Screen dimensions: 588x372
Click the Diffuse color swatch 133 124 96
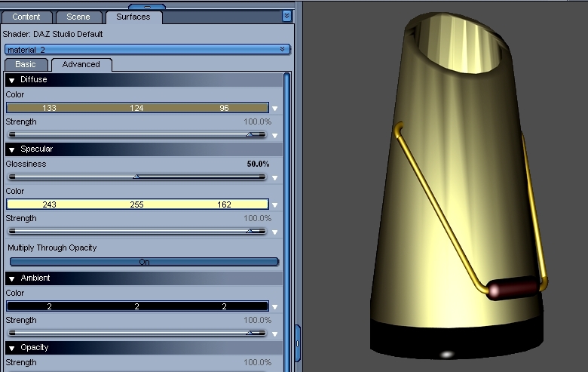click(x=137, y=108)
